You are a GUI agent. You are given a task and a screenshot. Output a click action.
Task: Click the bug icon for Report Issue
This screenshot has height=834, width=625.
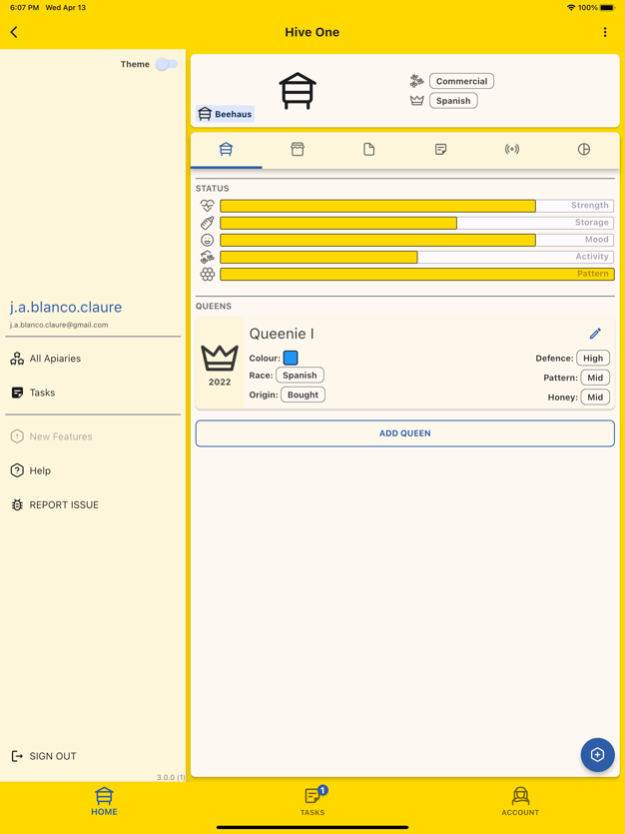[17, 505]
